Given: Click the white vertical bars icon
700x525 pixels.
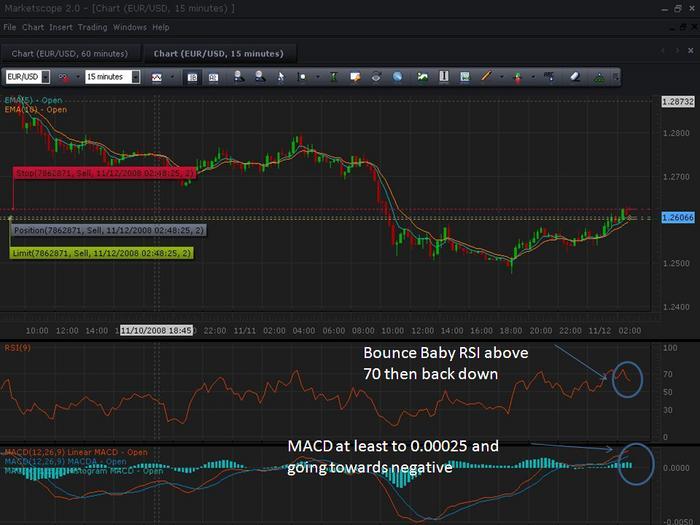Looking at the screenshot, I should (443, 77).
